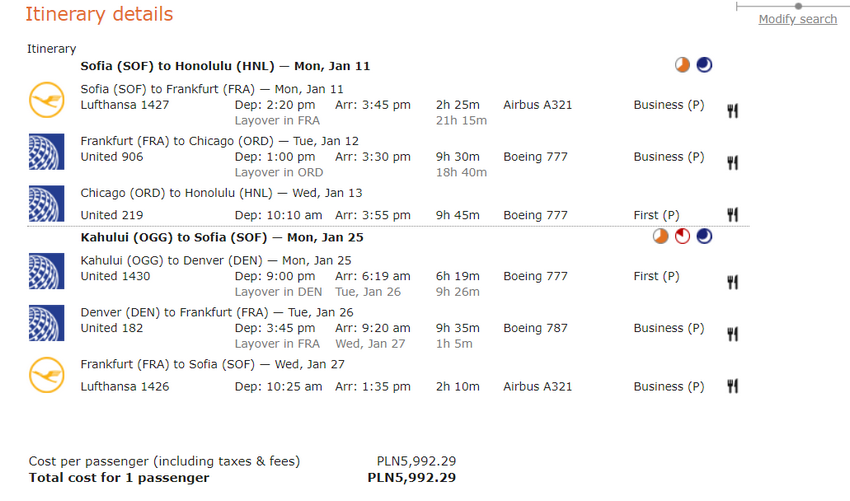This screenshot has height=501, width=850.
Task: Click the total cost PLN5,992.29 amount
Action: 411,478
